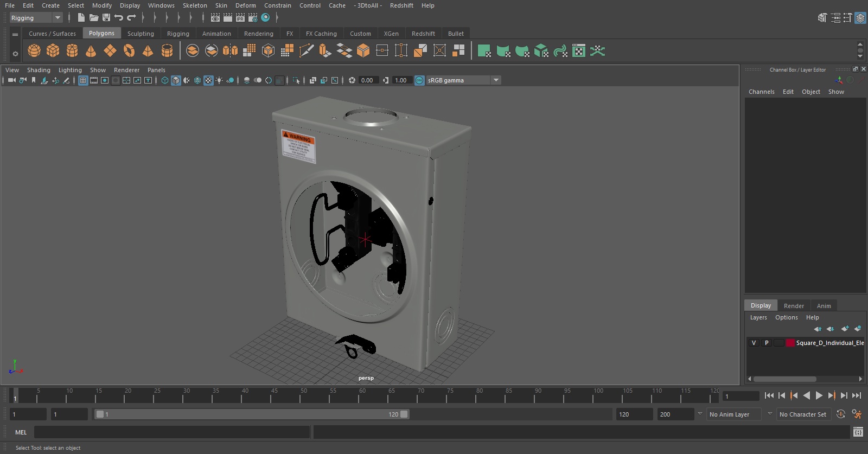Viewport: 868px width, 454px height.
Task: Click the polygon torus shelf icon
Action: coord(129,51)
